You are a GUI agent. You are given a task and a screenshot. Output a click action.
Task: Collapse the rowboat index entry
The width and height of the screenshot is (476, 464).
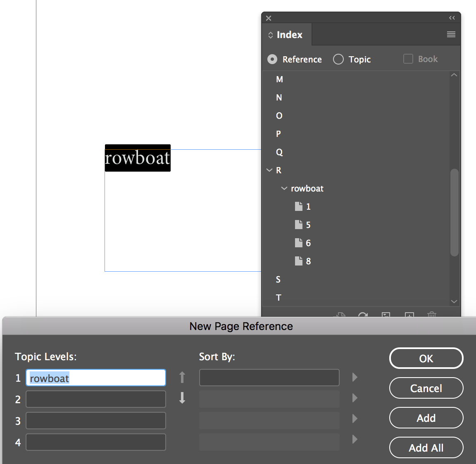[x=284, y=188]
